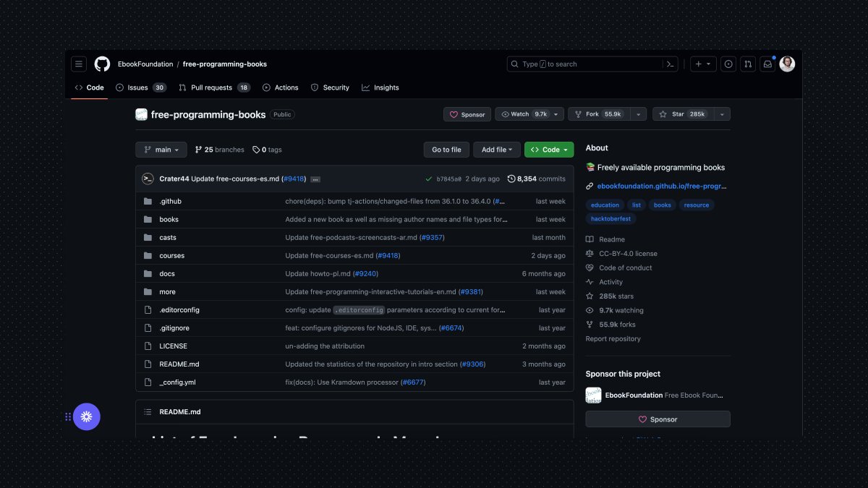Switch to the Security tab
This screenshot has width=868, height=488.
coord(330,87)
